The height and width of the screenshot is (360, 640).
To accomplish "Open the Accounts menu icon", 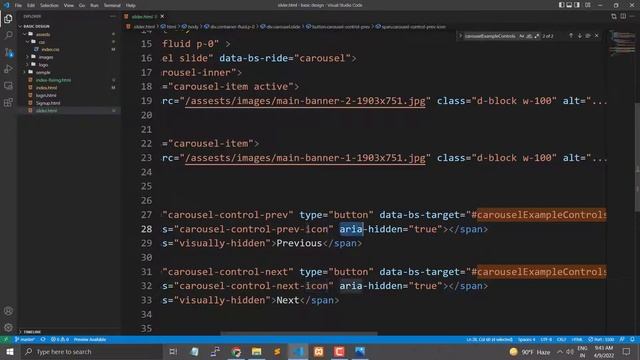I will [8, 311].
